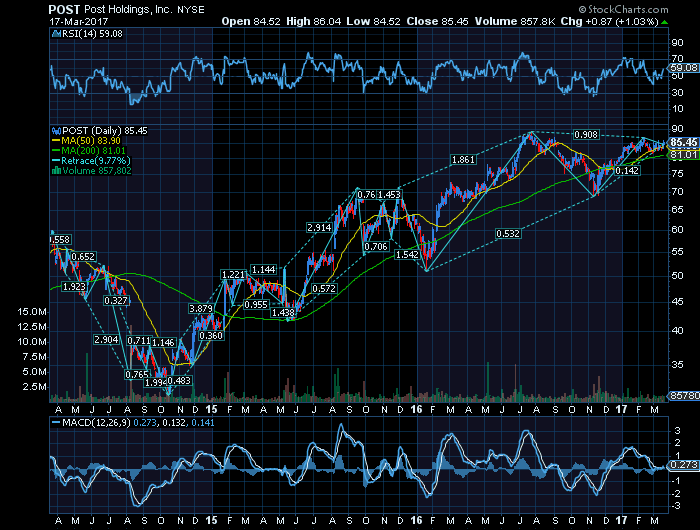This screenshot has height=530, width=700.
Task: Click the Volume 857,802 legend text
Action: tap(97, 171)
